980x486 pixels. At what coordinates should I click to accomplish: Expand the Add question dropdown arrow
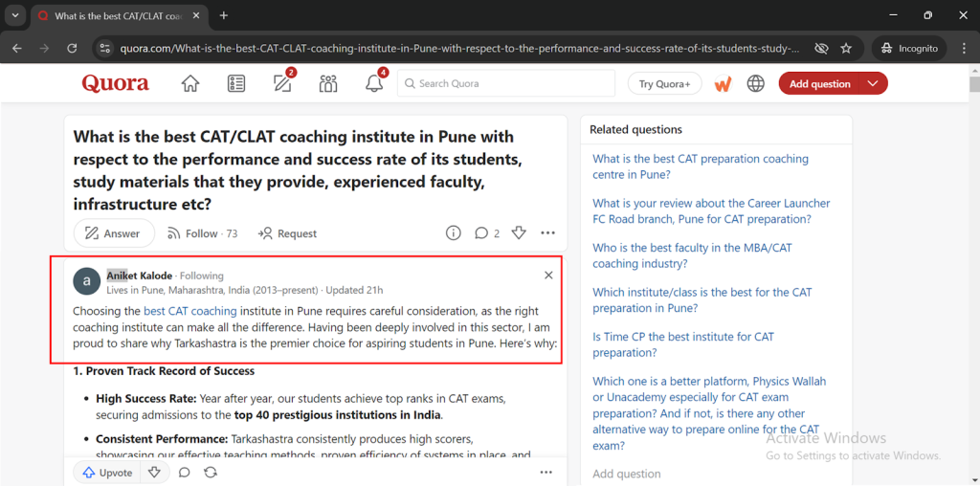[873, 83]
